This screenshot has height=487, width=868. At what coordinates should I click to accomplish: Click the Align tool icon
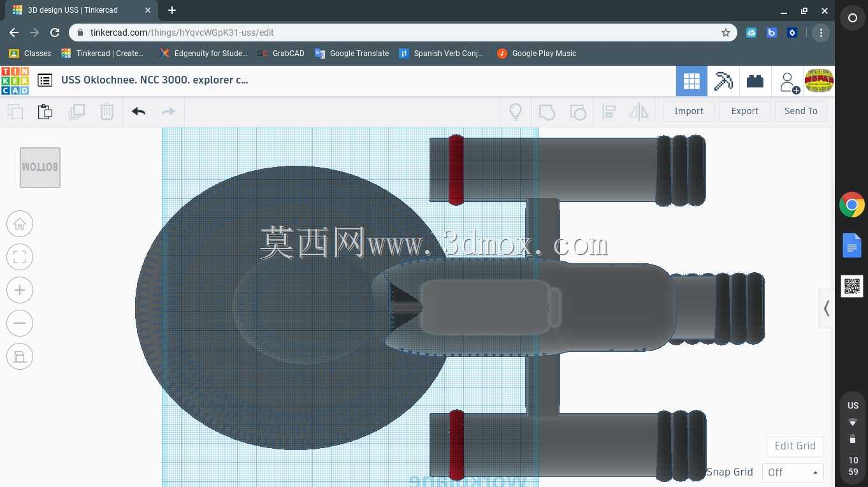tap(609, 112)
